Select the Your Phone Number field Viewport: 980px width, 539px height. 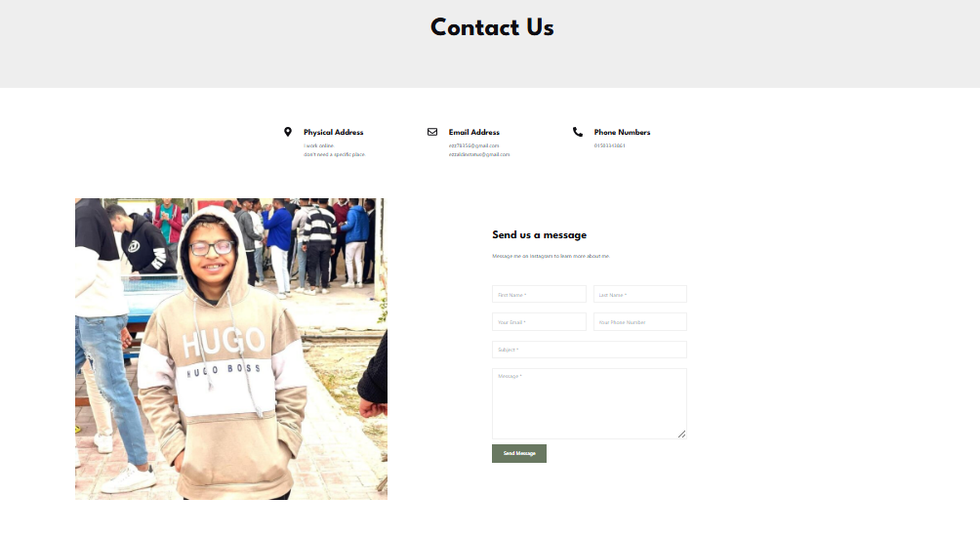[x=640, y=322]
